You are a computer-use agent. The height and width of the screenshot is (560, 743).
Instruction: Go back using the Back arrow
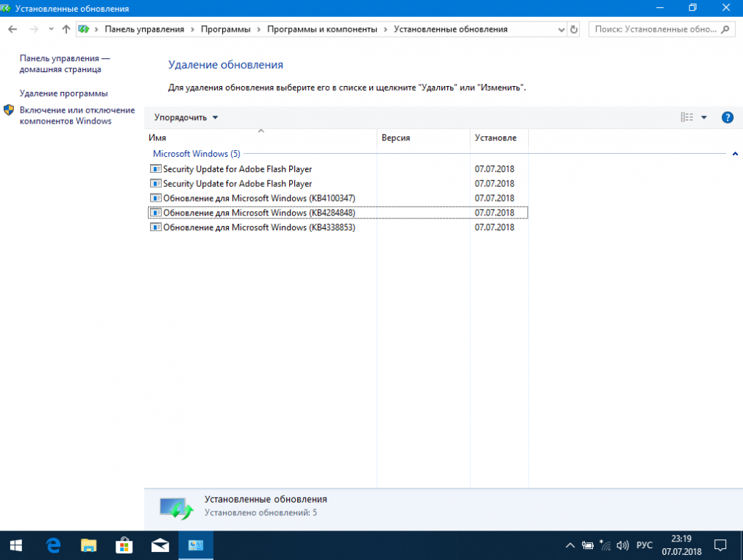(x=13, y=29)
